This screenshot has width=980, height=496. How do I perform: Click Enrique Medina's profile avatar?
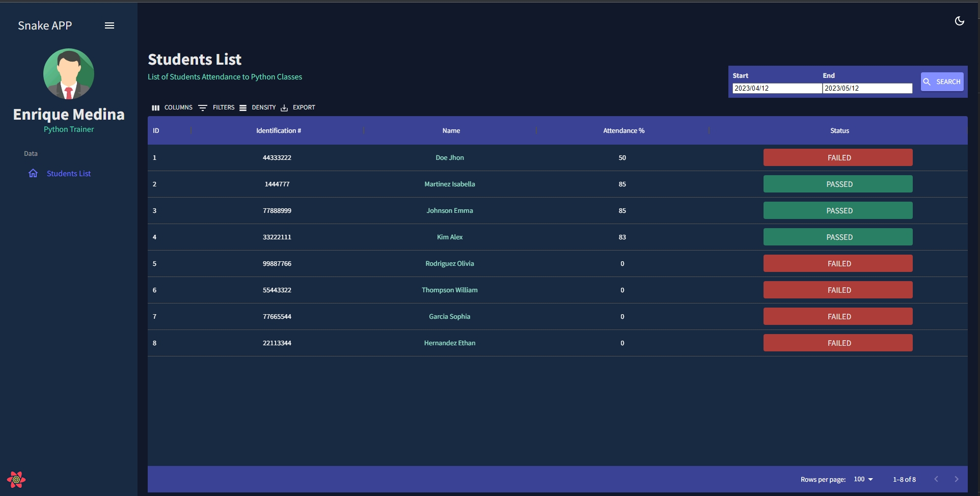click(x=69, y=74)
